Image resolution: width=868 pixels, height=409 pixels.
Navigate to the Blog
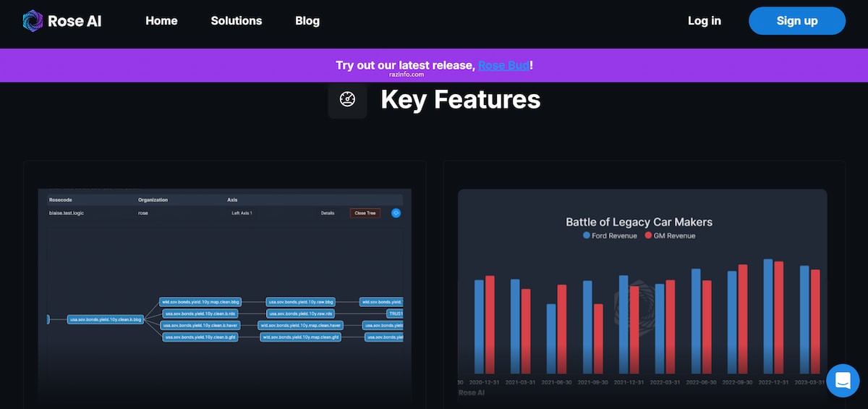coord(307,21)
